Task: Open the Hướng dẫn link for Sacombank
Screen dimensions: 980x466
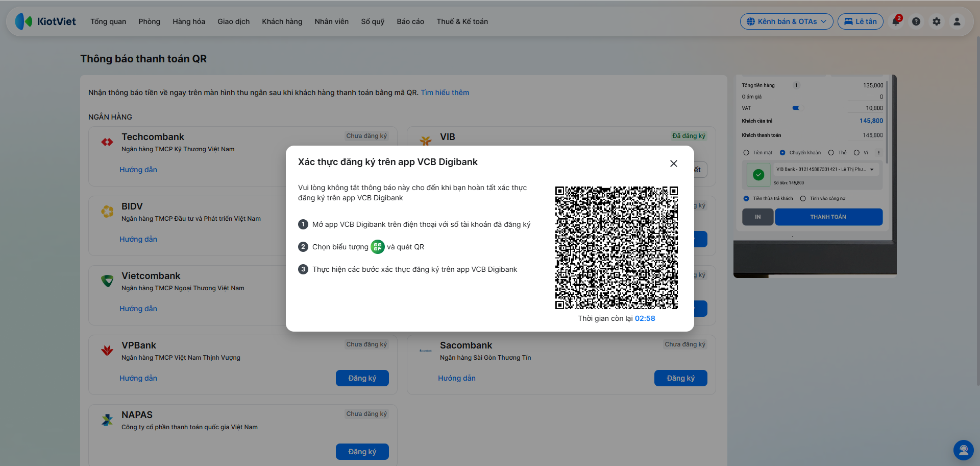Action: coord(457,378)
